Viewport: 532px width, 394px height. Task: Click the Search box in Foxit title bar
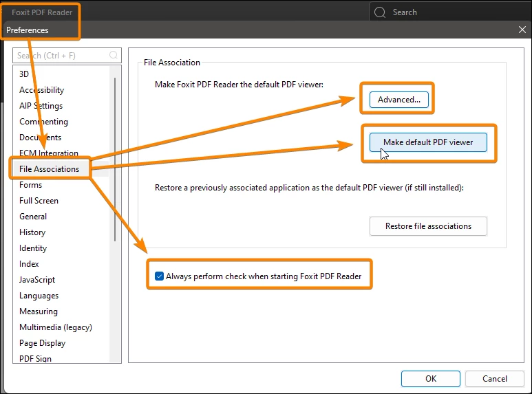pos(450,12)
